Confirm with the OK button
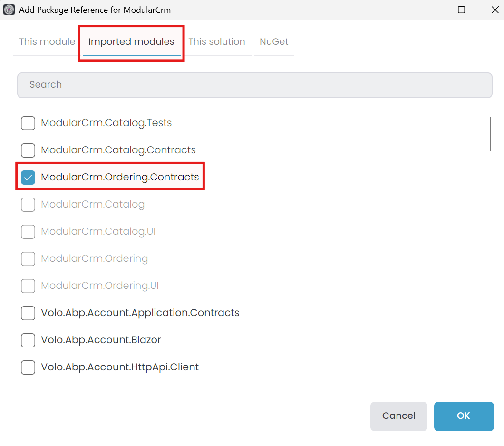This screenshot has height=446, width=504. pyautogui.click(x=464, y=416)
